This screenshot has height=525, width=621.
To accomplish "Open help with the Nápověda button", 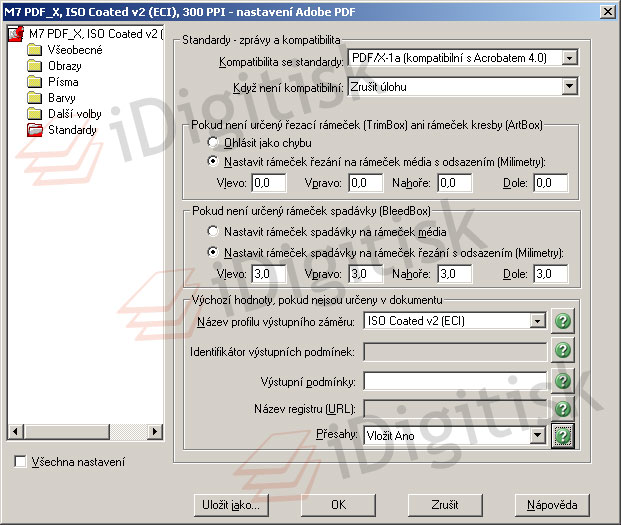I will pyautogui.click(x=552, y=505).
